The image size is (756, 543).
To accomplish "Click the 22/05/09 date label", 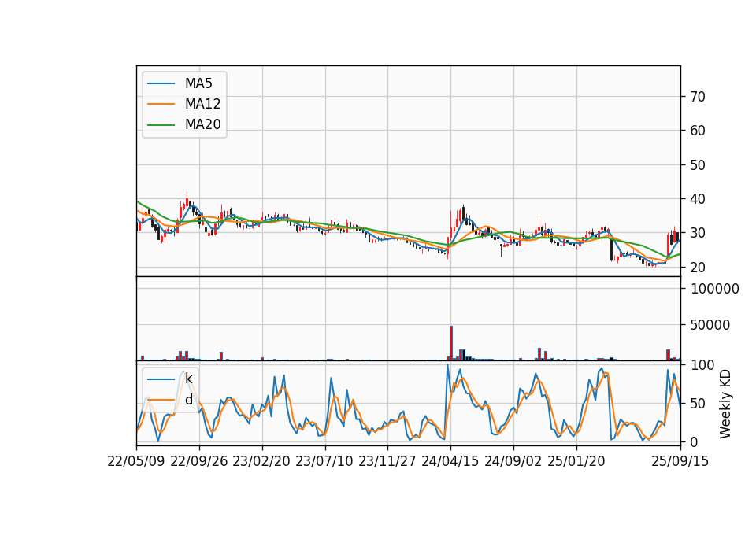I will coord(136,462).
